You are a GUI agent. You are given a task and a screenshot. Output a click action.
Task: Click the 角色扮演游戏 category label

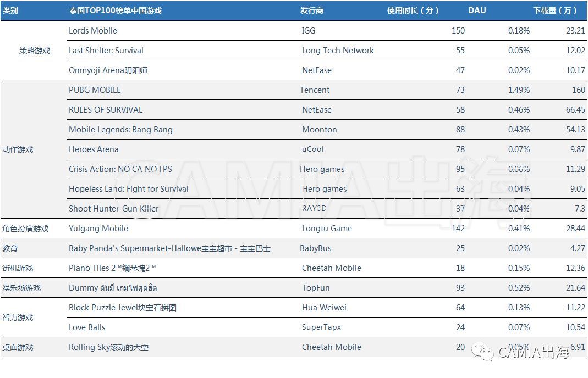[x=25, y=229]
